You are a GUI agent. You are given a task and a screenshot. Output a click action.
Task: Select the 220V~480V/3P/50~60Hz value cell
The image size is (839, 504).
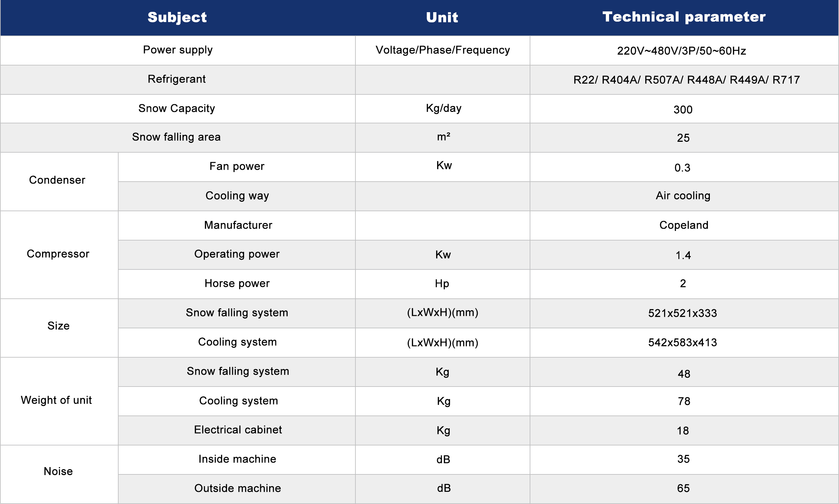(681, 51)
